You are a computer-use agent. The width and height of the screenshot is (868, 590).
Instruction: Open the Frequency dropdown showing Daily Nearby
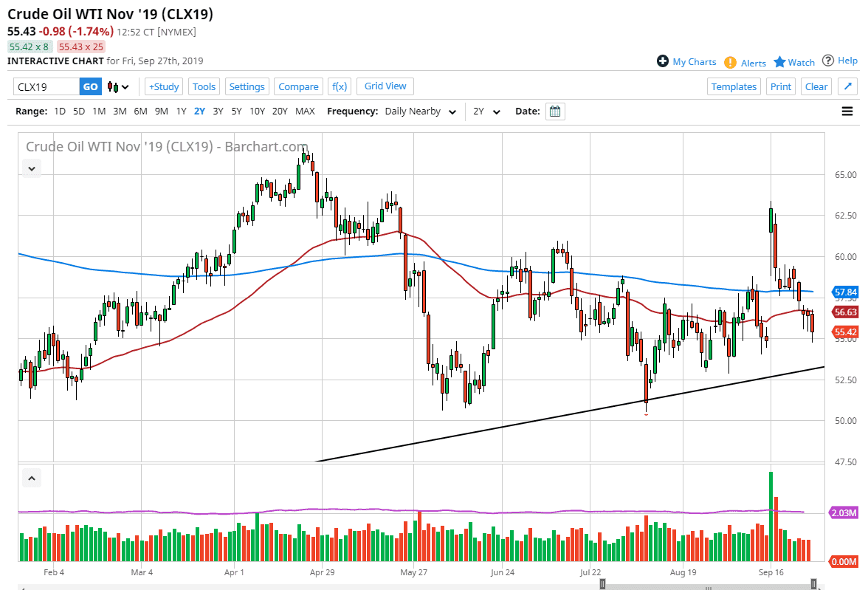[418, 111]
